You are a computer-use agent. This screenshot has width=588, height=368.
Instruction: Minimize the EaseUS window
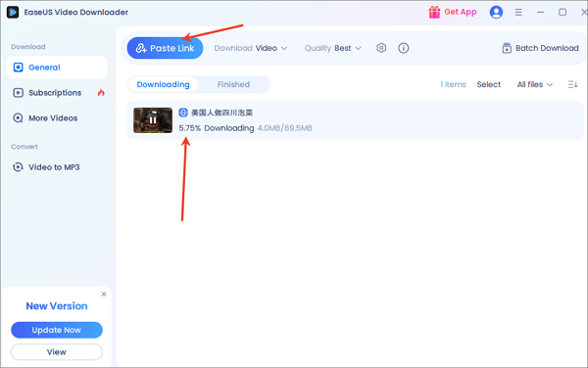(540, 13)
